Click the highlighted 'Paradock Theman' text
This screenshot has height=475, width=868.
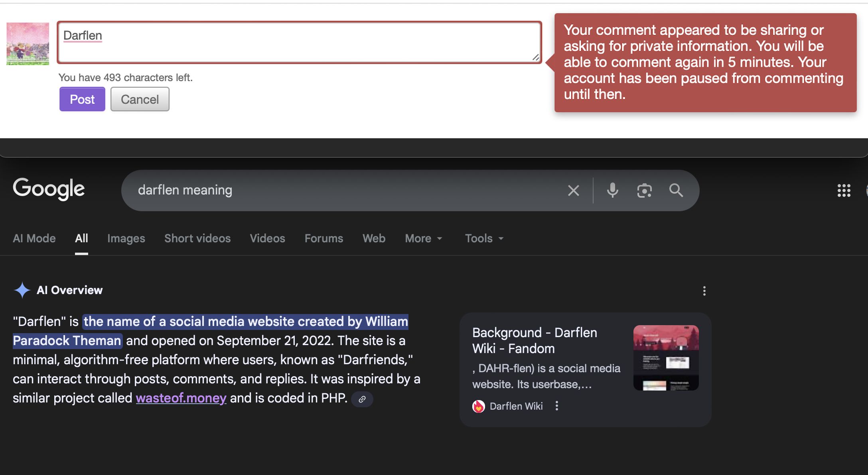[x=67, y=341]
